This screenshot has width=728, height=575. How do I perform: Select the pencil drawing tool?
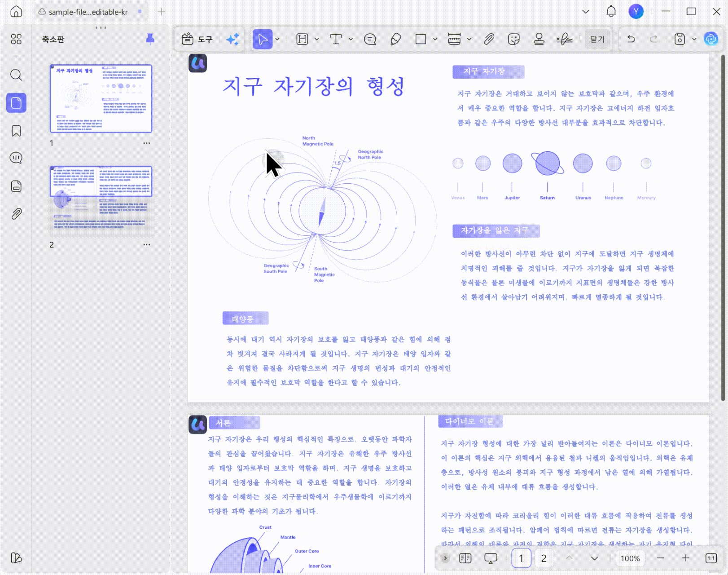tap(395, 40)
